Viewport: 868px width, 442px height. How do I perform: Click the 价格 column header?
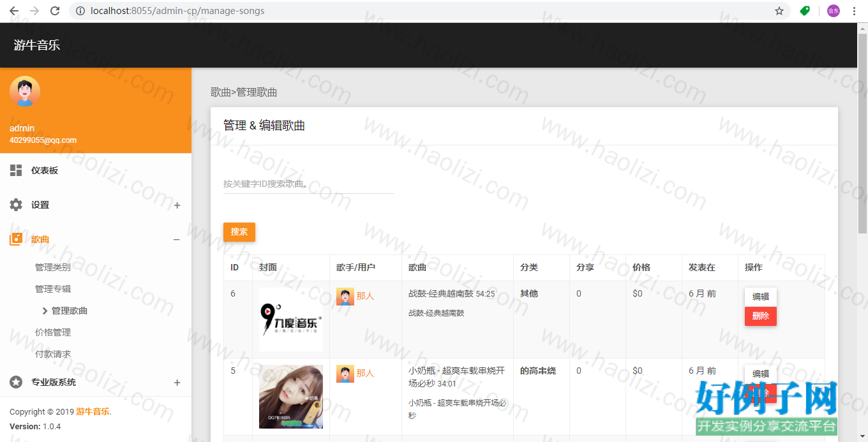(641, 267)
